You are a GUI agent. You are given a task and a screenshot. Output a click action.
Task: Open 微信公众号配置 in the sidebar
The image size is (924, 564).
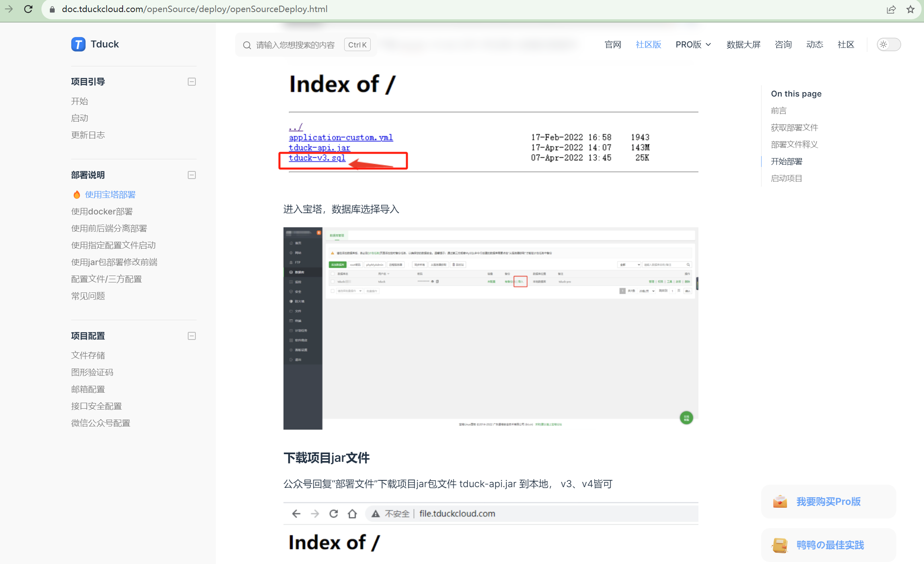coord(101,423)
